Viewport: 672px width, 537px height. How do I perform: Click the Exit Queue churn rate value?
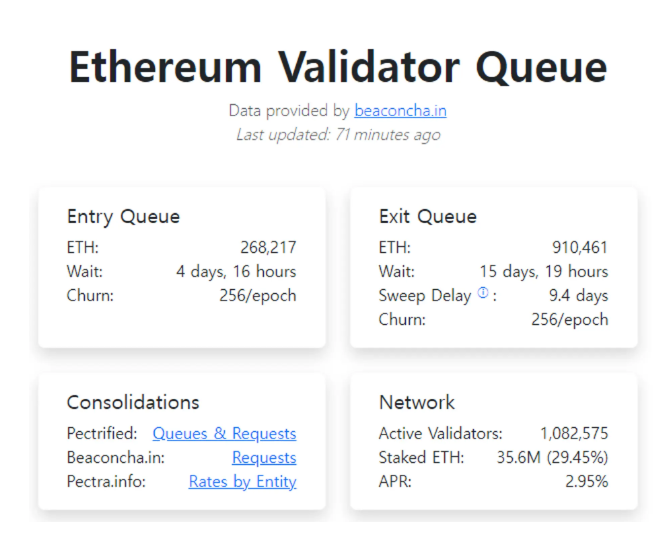(569, 320)
